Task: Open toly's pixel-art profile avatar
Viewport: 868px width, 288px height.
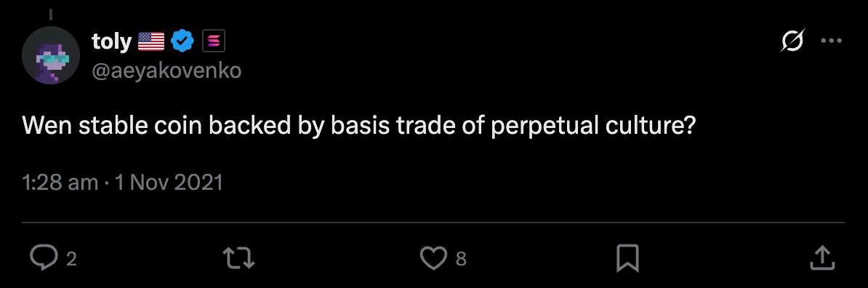Action: tap(50, 55)
